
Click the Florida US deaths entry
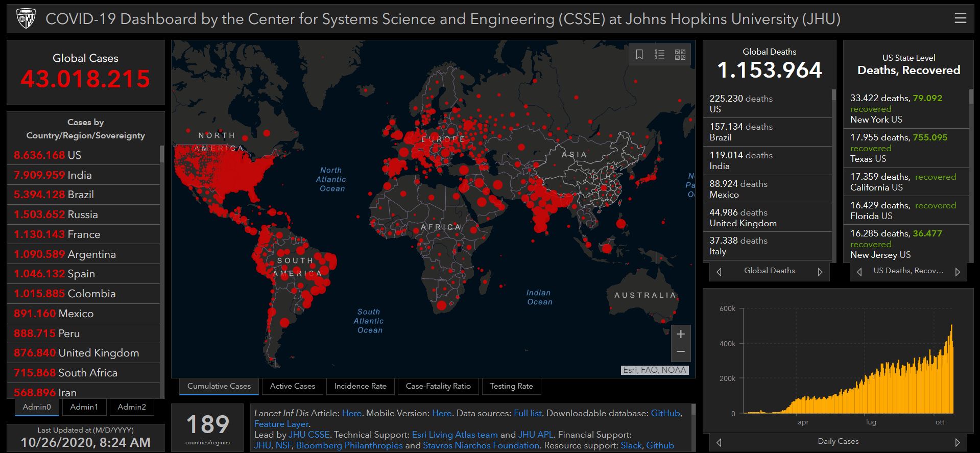906,210
